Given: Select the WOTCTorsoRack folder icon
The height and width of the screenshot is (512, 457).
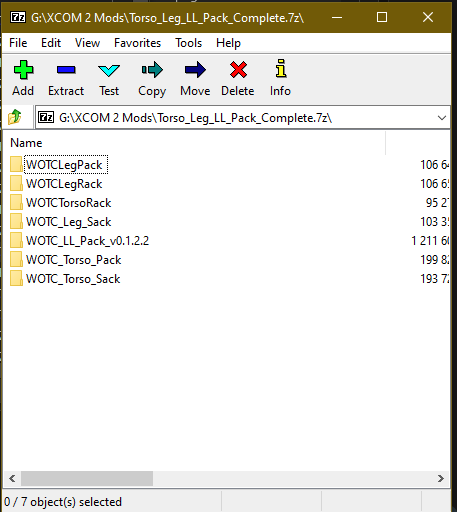Looking at the screenshot, I should (16, 202).
